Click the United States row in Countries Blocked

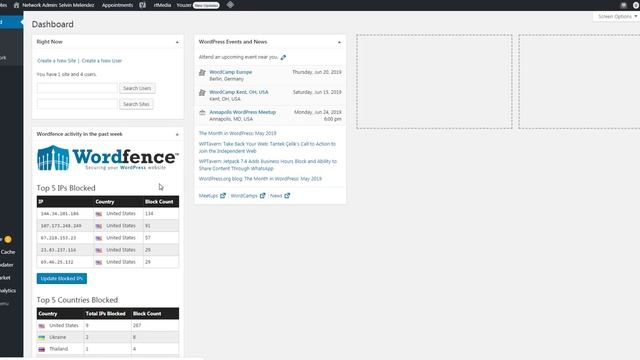point(108,326)
